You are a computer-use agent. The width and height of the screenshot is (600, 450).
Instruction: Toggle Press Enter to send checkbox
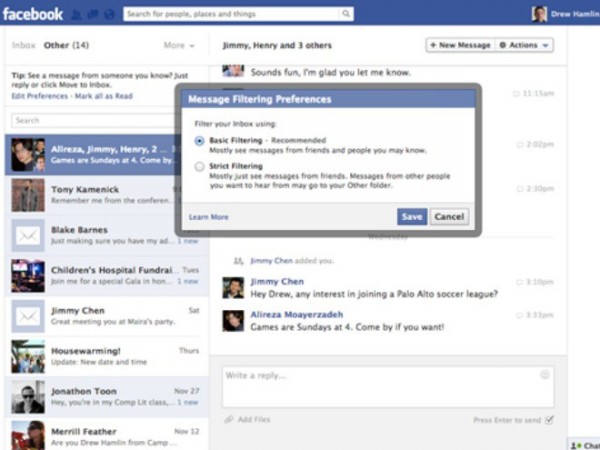click(549, 420)
